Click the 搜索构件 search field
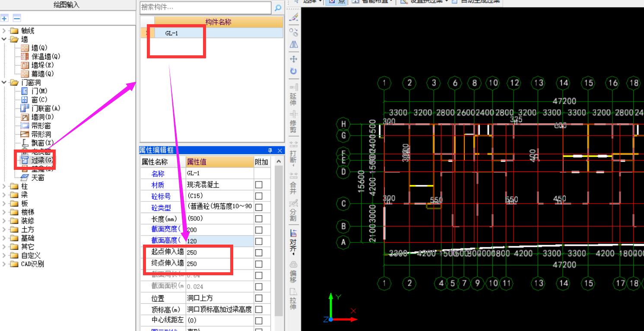The image size is (644, 331). pyautogui.click(x=206, y=7)
